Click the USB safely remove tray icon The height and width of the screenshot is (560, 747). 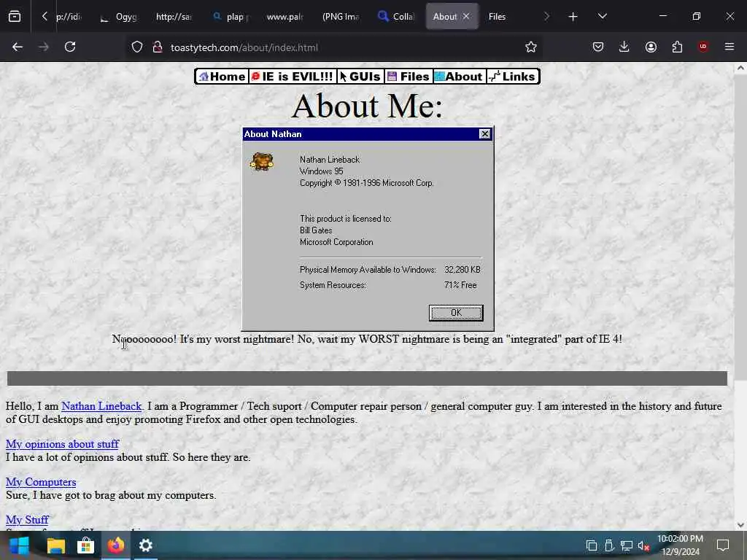point(609,545)
